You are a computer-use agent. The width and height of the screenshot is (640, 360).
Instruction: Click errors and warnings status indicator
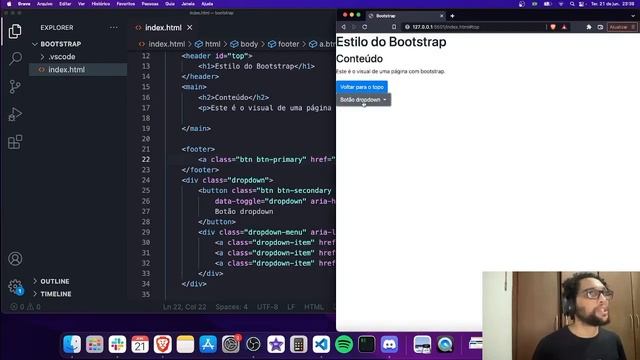(25, 307)
